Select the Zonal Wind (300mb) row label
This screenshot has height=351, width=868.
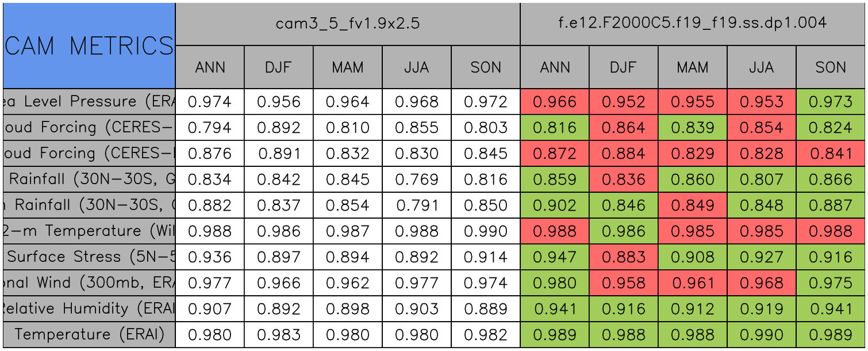89,283
